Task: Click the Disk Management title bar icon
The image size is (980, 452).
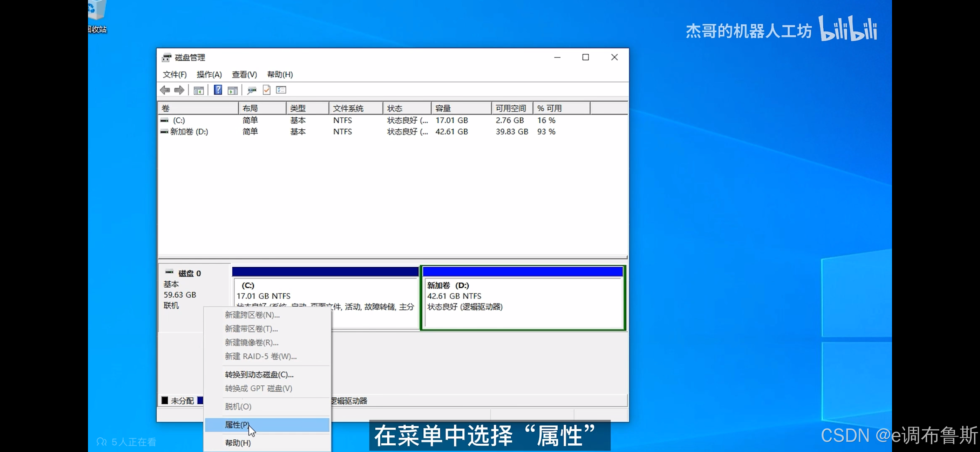Action: tap(166, 57)
